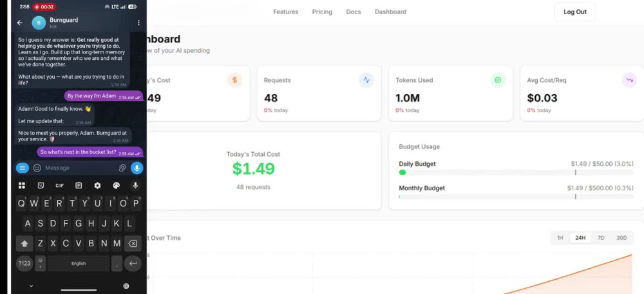The image size is (644, 294).
Task: Open Pricing in top navigation
Action: [322, 12]
